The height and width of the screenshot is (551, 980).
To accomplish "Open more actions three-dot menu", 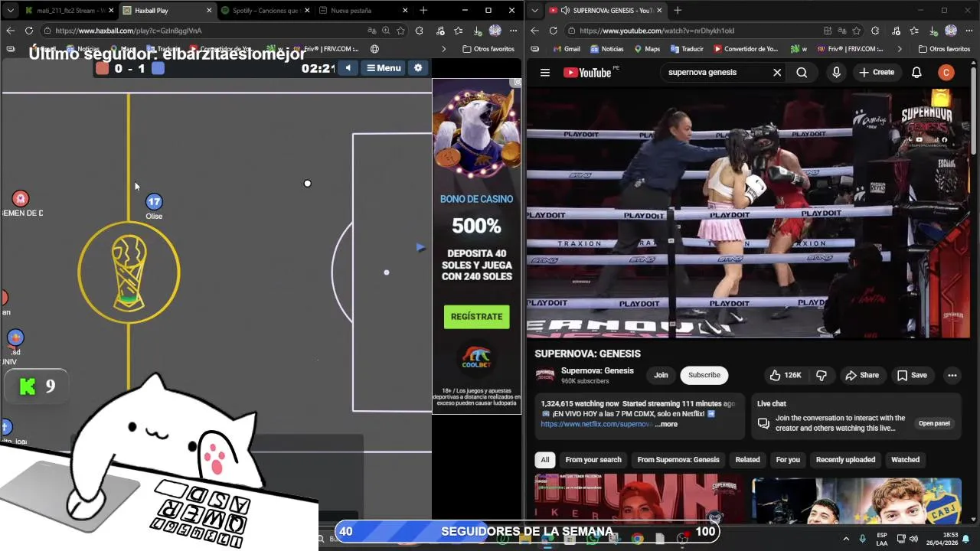I will [x=952, y=375].
